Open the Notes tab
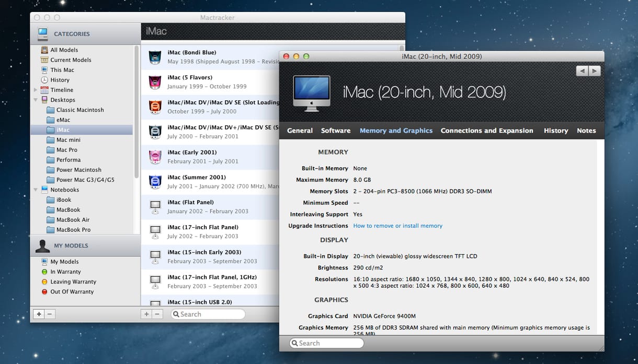638x364 pixels. tap(586, 131)
